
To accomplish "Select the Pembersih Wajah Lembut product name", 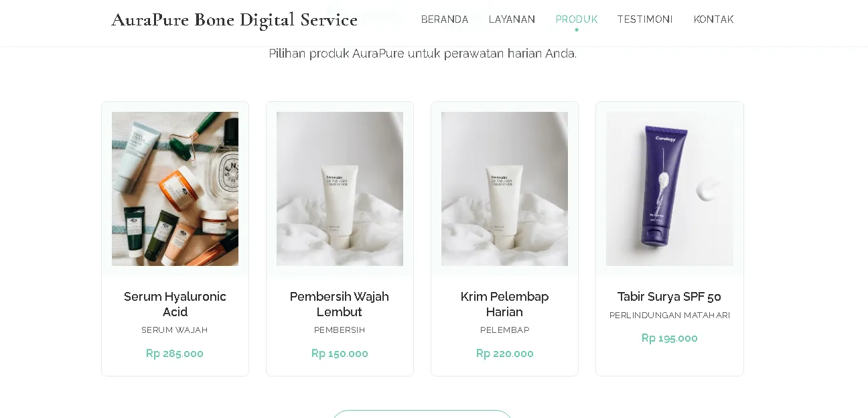I will (x=340, y=304).
